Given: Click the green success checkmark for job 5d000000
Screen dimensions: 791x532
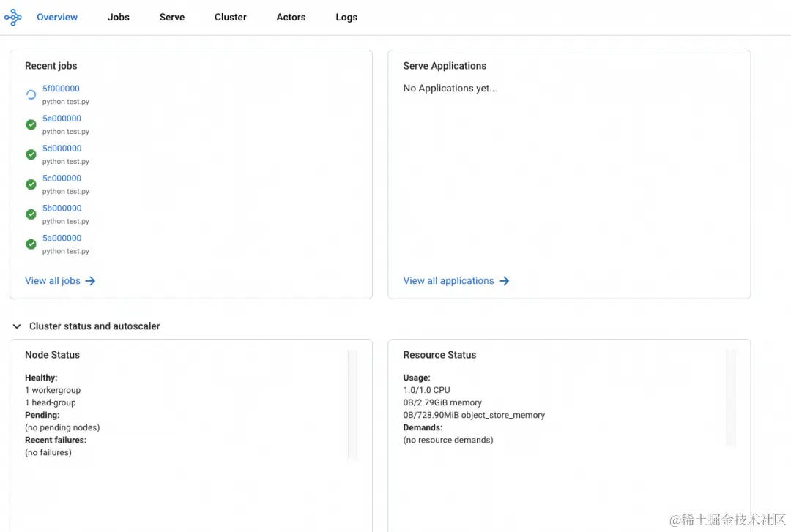Looking at the screenshot, I should click(x=31, y=154).
